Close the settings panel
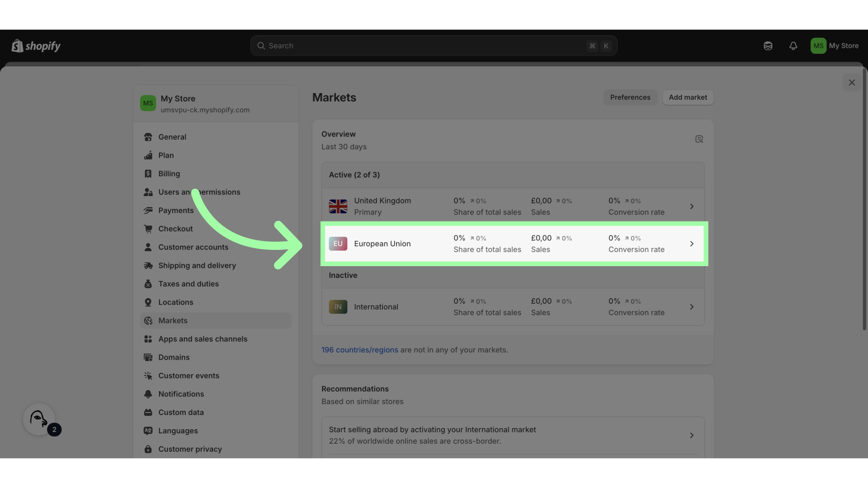The height and width of the screenshot is (488, 868). click(852, 83)
